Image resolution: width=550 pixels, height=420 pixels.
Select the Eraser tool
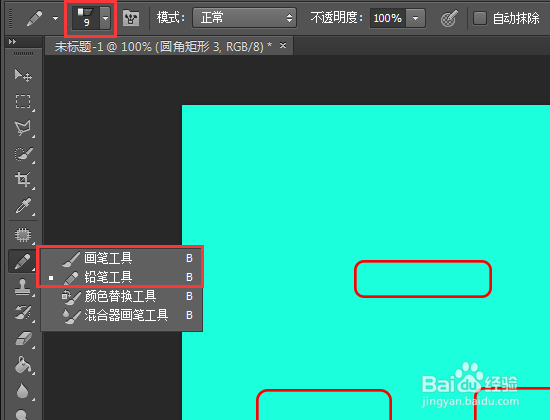(x=23, y=339)
